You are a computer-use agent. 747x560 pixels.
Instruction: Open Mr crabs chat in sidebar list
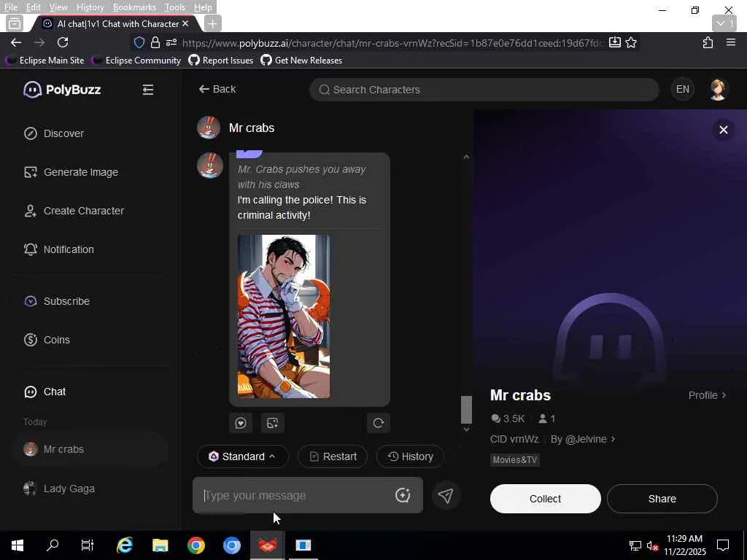click(x=90, y=449)
